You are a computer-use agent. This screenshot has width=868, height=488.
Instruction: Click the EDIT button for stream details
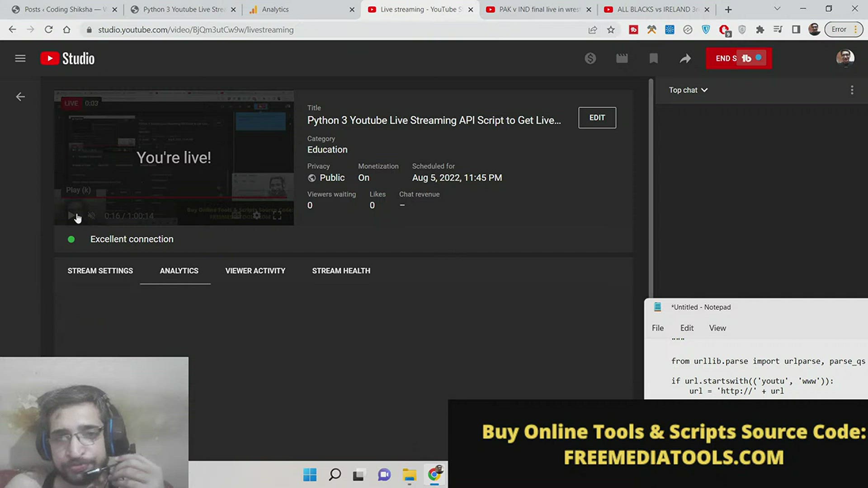tap(597, 117)
